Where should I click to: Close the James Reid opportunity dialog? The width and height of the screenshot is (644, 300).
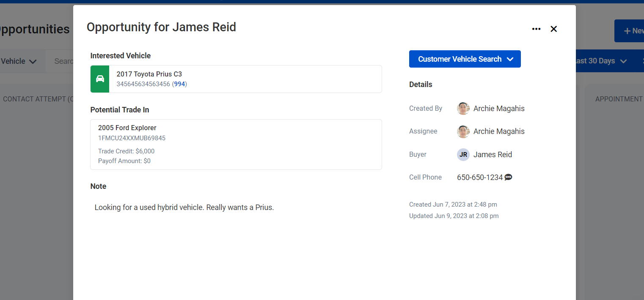[553, 29]
